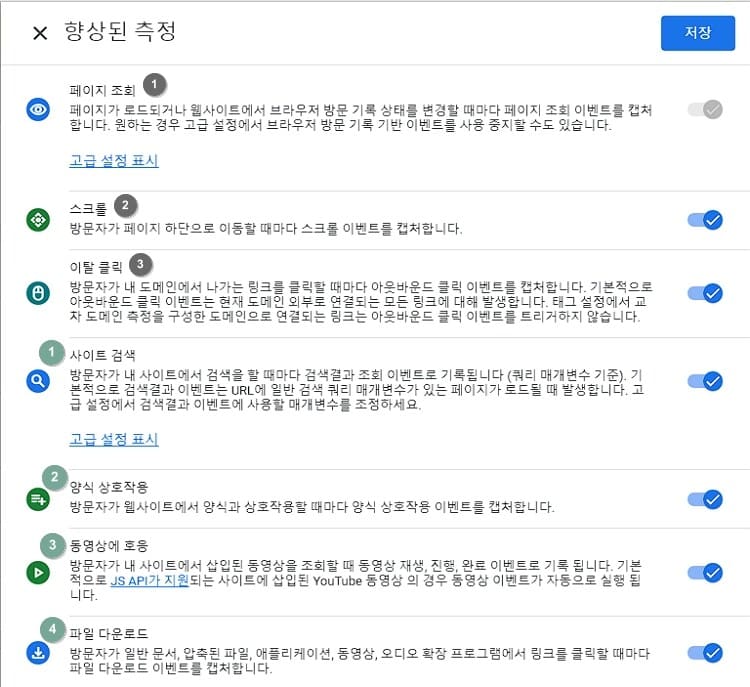This screenshot has width=750, height=687.
Task: Click the 스크롤 heading
Action: 88,209
